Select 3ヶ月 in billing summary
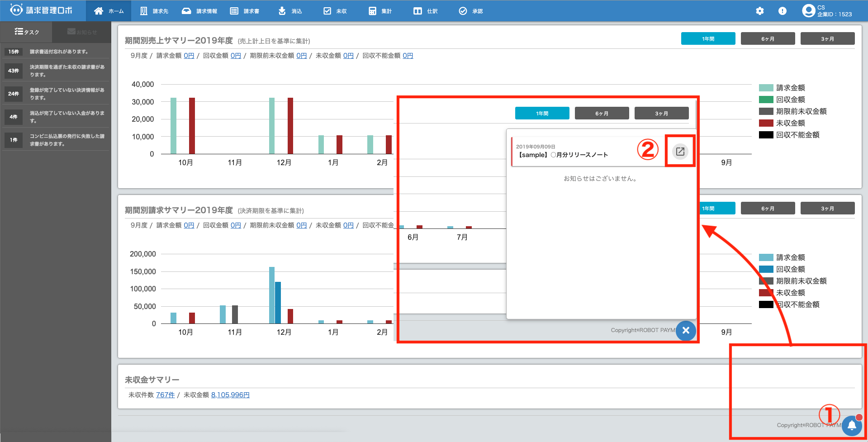The image size is (868, 442). (827, 209)
